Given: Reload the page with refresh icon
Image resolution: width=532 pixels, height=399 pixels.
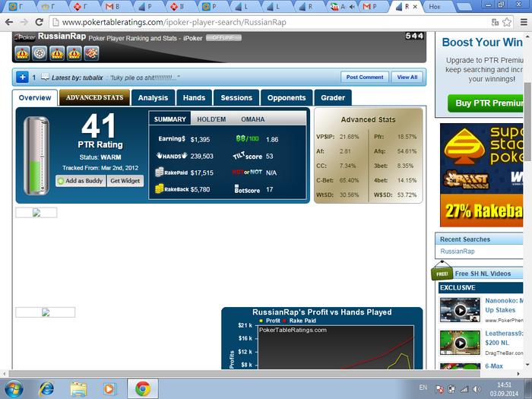Looking at the screenshot, I should [39, 22].
